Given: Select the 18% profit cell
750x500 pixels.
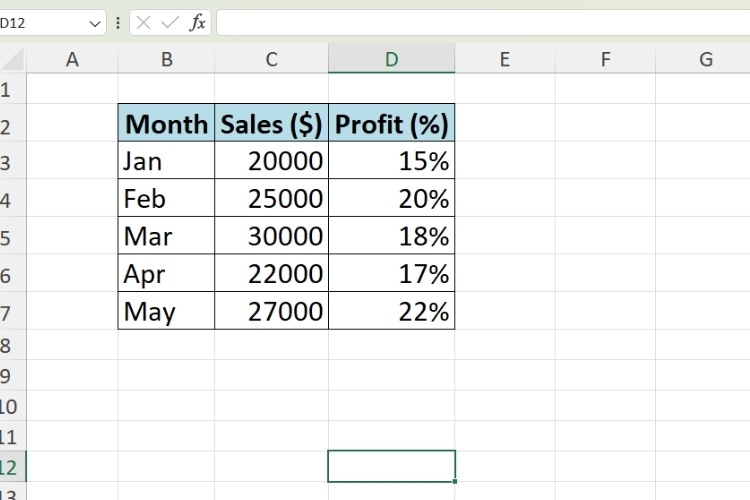Looking at the screenshot, I should point(392,235).
